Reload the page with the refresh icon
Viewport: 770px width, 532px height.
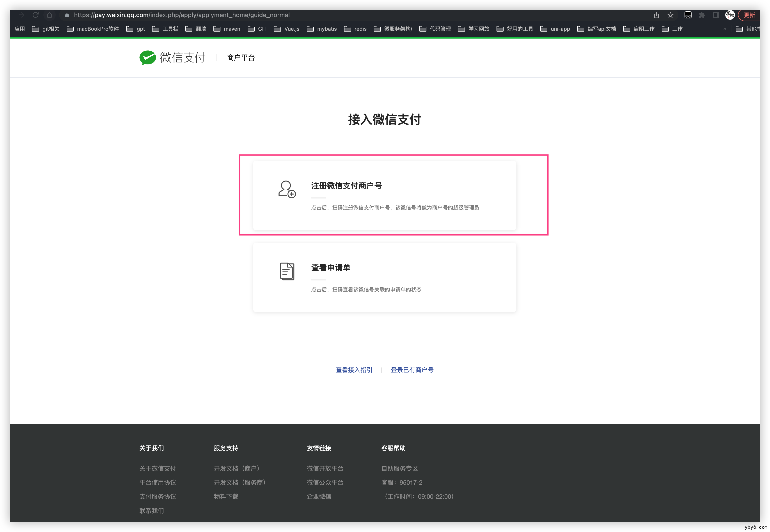(36, 15)
